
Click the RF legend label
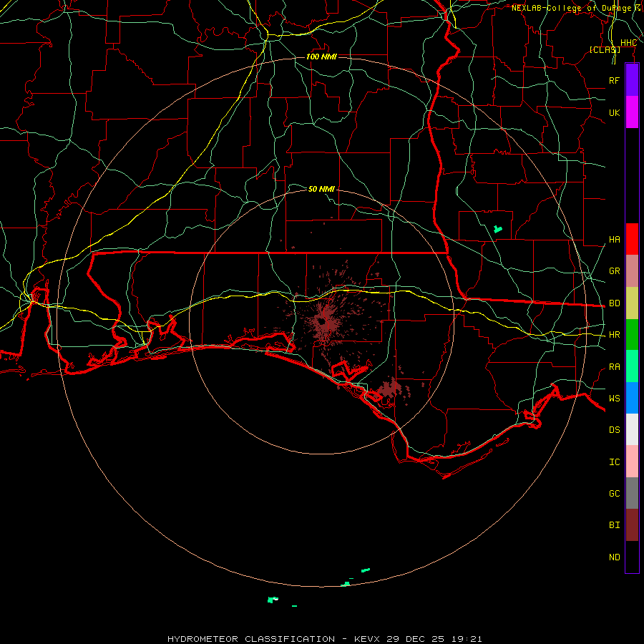click(614, 80)
